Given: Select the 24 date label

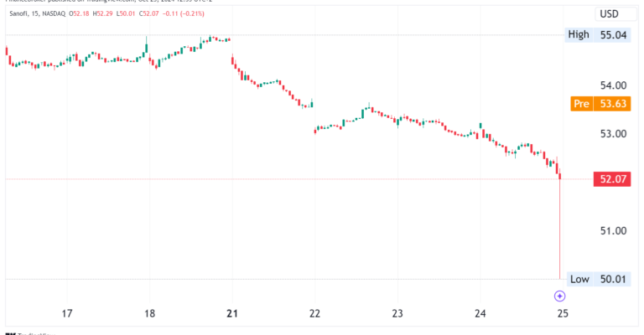Looking at the screenshot, I should point(480,314).
